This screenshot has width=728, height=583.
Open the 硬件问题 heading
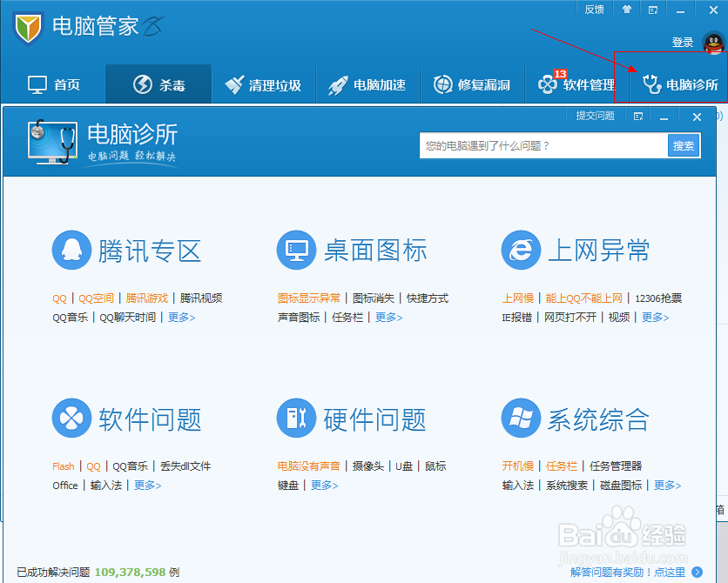tap(374, 419)
